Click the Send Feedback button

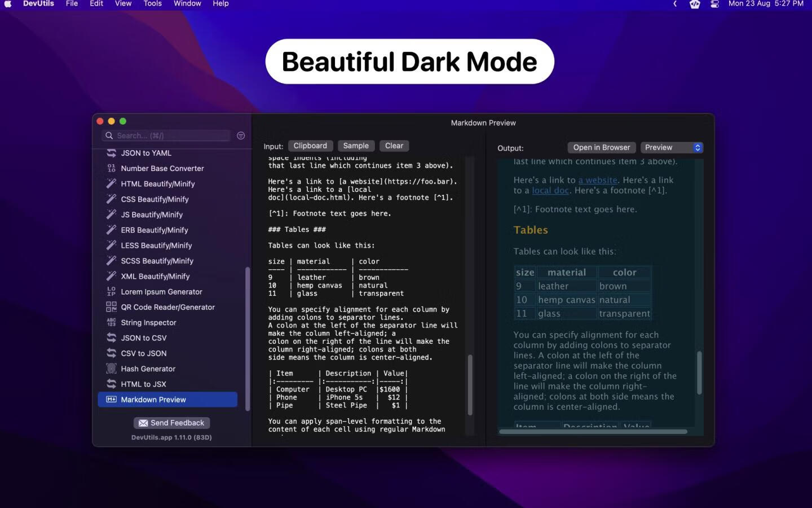[171, 423]
